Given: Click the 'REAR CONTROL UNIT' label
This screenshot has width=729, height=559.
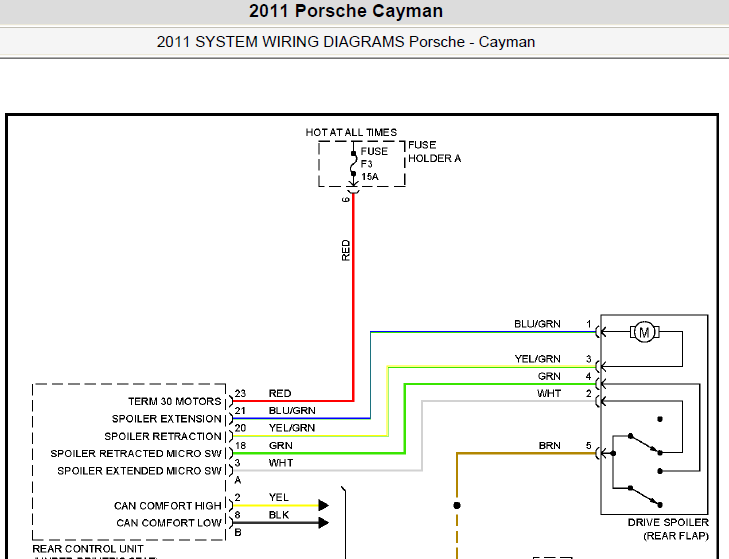Looking at the screenshot, I should tap(88, 549).
